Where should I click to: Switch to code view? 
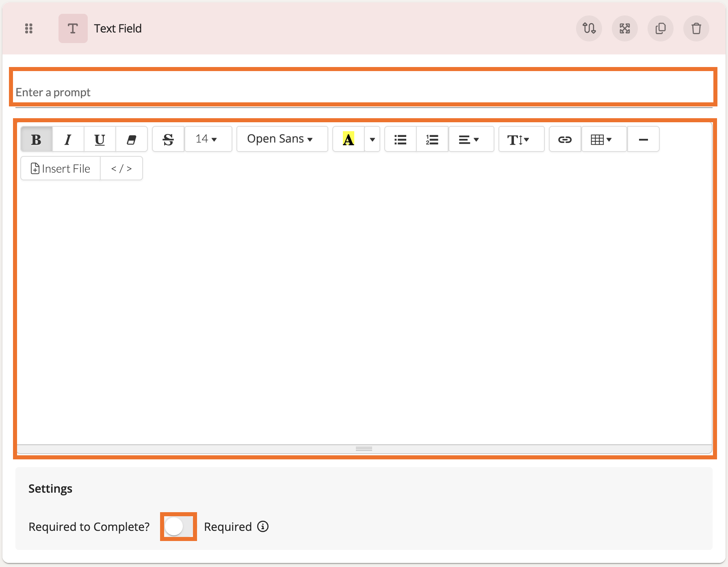[121, 169]
